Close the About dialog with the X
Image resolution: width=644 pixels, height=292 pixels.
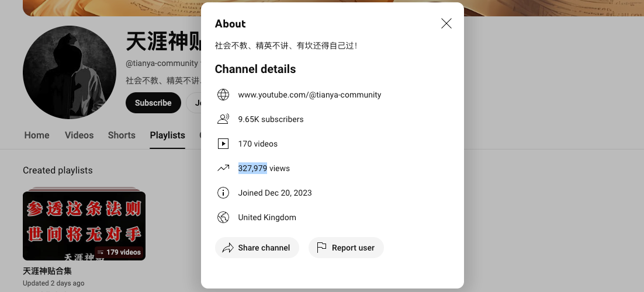[446, 23]
